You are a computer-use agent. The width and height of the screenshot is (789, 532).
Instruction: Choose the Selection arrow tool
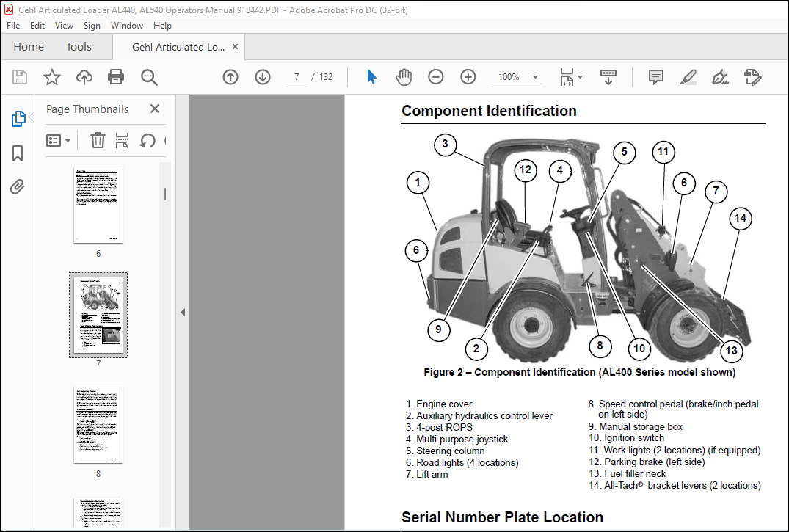[372, 77]
